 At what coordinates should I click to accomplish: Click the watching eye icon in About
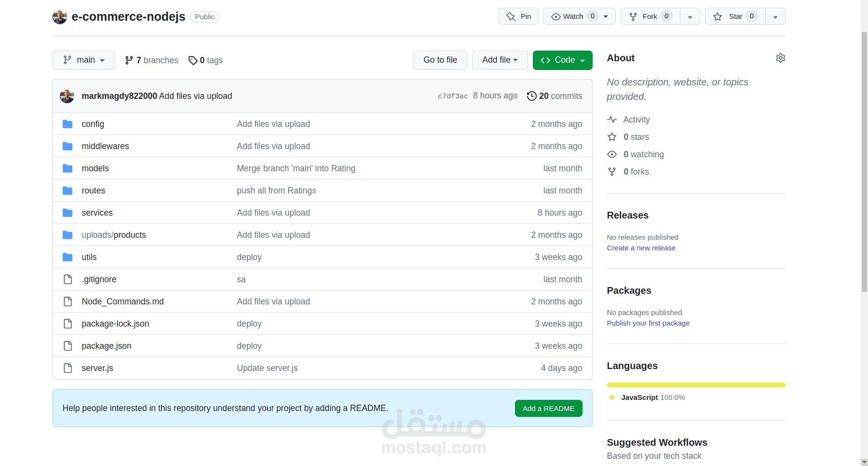tap(612, 154)
